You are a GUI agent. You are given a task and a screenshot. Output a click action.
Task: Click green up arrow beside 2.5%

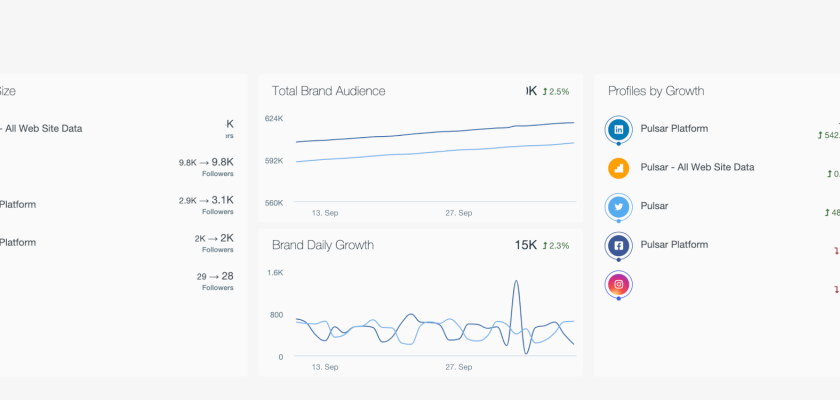pos(545,92)
